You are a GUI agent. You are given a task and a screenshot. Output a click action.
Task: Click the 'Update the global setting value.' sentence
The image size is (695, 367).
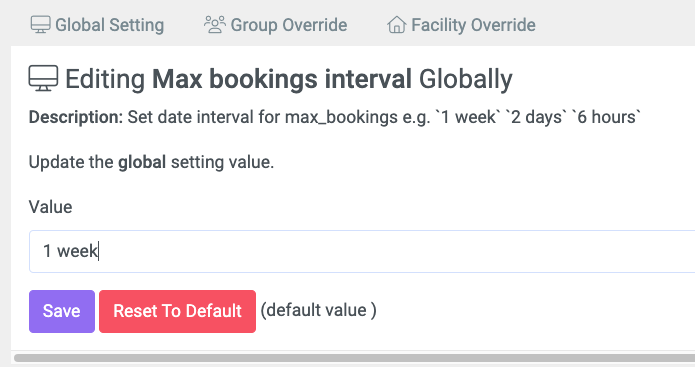(x=152, y=162)
